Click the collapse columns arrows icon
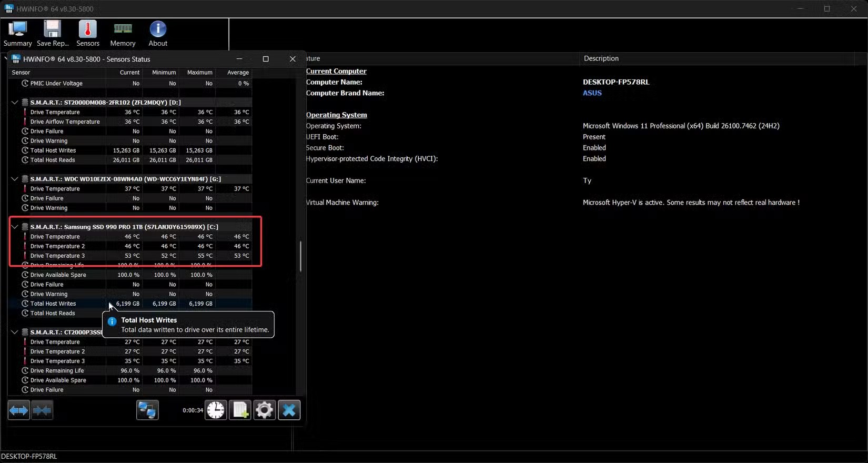The image size is (868, 463). tap(42, 410)
